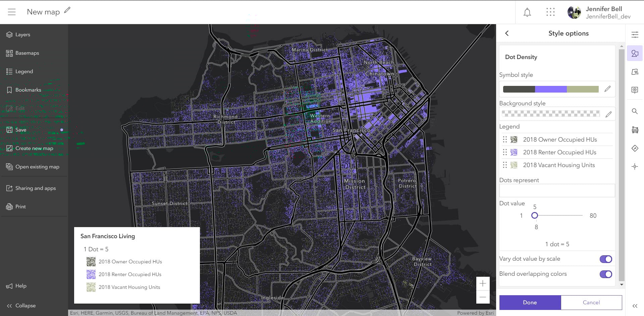The height and width of the screenshot is (316, 644).
Task: Open the Basemaps panel
Action: (27, 53)
